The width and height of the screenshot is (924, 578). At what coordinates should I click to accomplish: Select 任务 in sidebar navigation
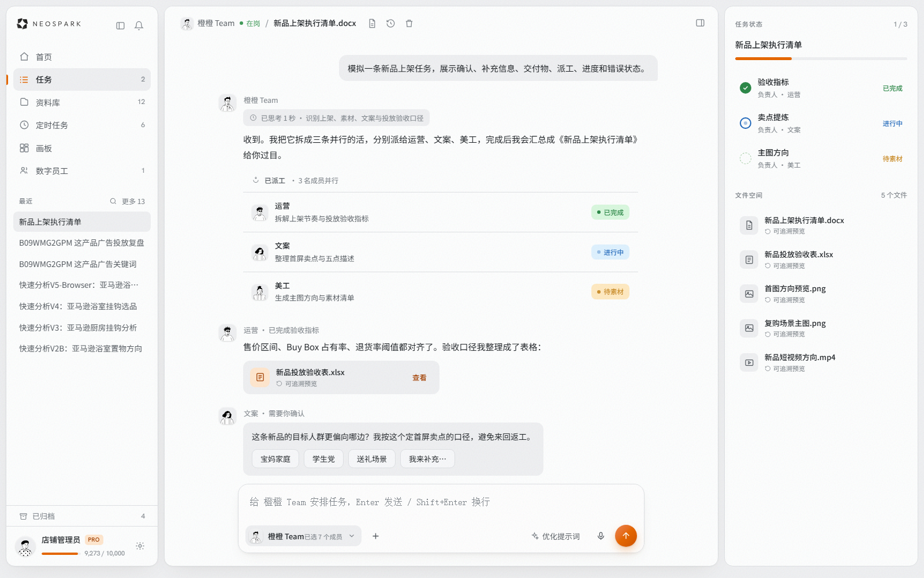point(82,79)
